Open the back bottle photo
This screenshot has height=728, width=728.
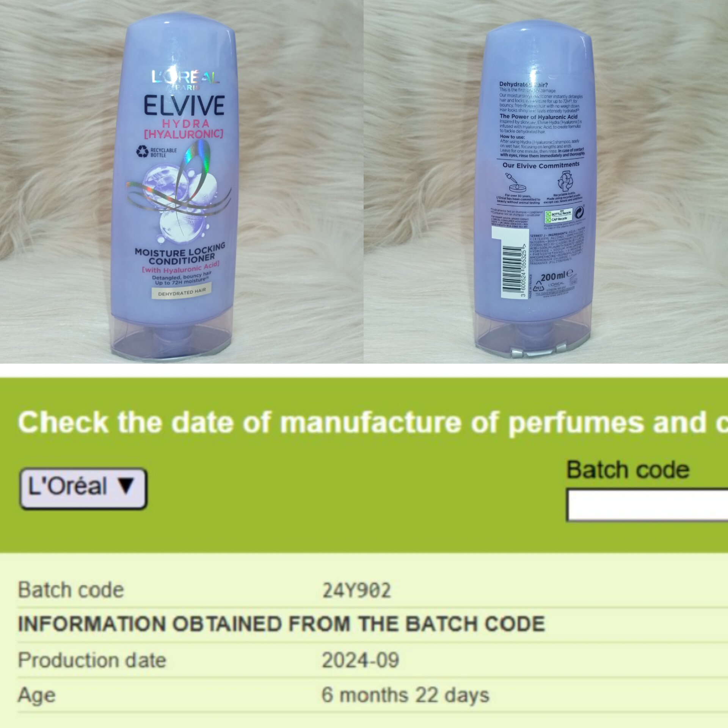pos(546,182)
